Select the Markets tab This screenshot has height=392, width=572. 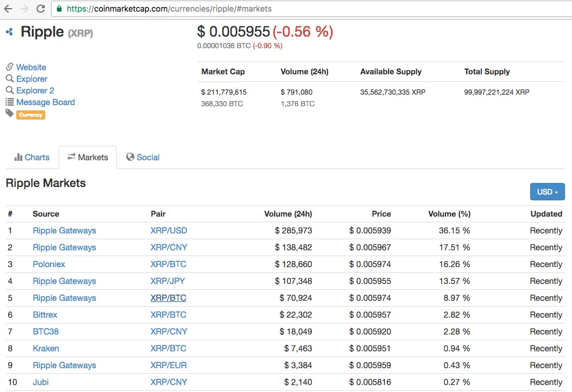88,157
